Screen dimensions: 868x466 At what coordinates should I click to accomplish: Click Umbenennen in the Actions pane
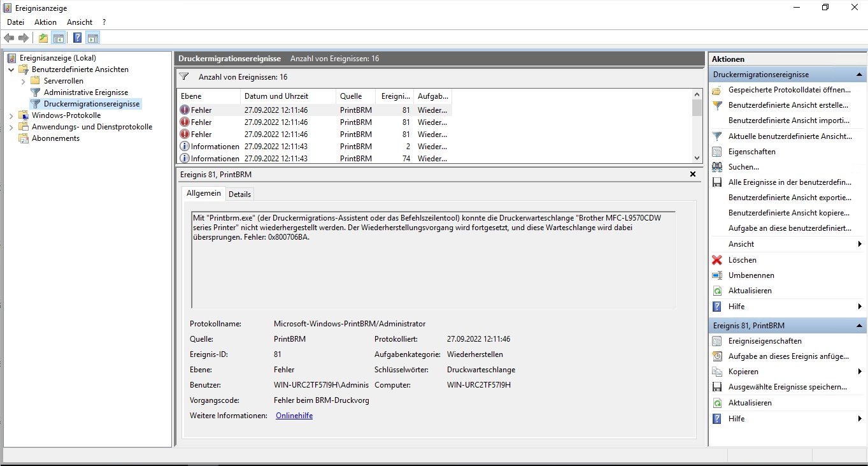pyautogui.click(x=752, y=275)
